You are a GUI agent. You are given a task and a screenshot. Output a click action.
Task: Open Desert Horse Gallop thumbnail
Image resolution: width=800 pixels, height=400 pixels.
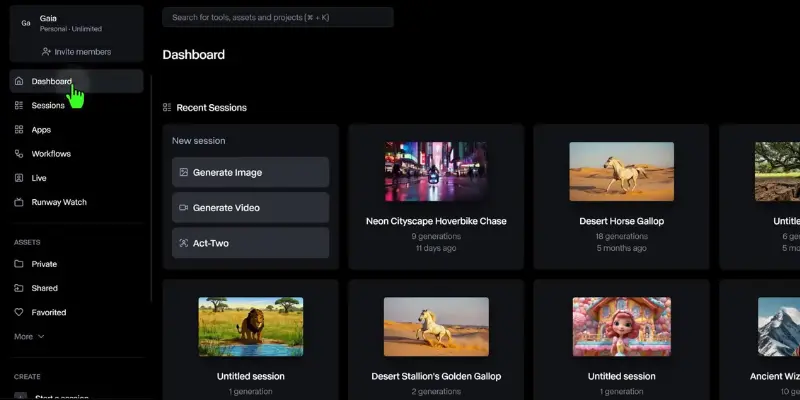point(621,171)
